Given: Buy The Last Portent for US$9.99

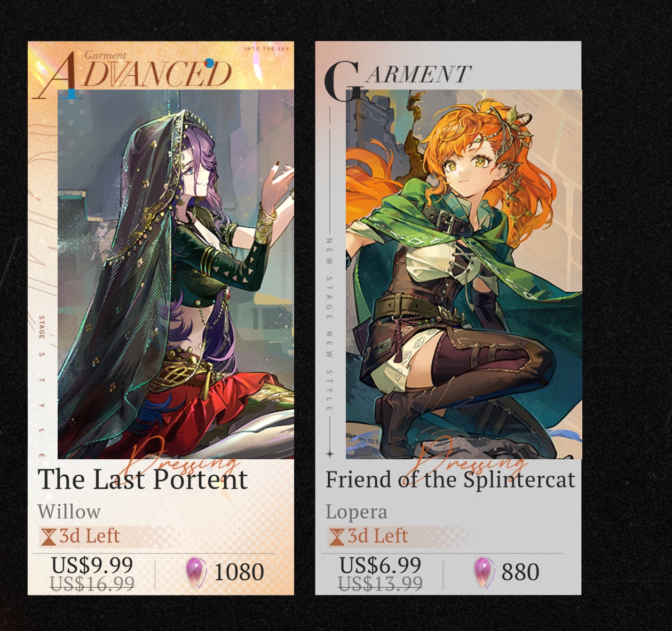Looking at the screenshot, I should pos(92,565).
